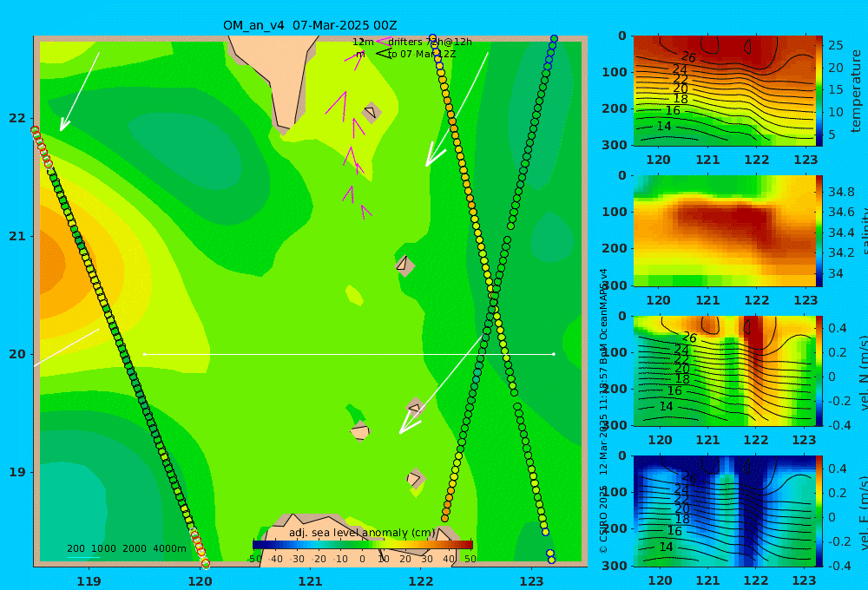This screenshot has width=868, height=590.
Task: Select the 'drifters 72h@12h' legend text
Action: pyautogui.click(x=430, y=42)
